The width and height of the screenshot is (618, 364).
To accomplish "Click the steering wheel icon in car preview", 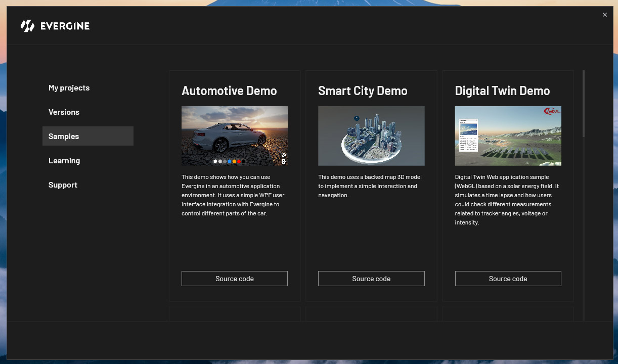I will coord(284,156).
